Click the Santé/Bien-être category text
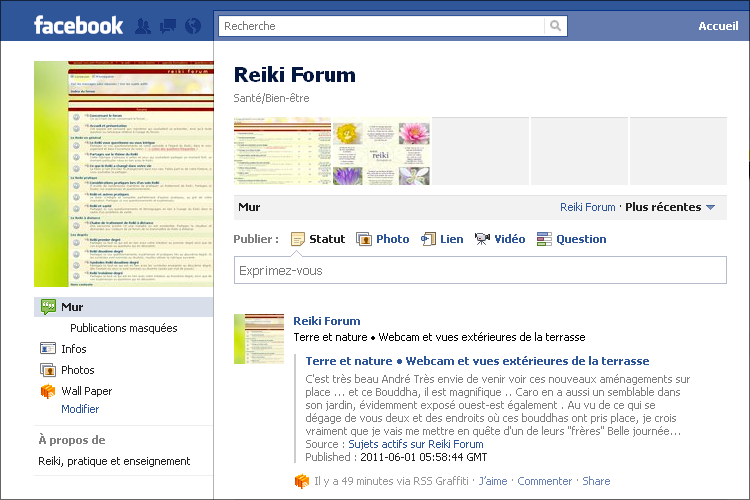The width and height of the screenshot is (750, 500). pyautogui.click(x=271, y=98)
